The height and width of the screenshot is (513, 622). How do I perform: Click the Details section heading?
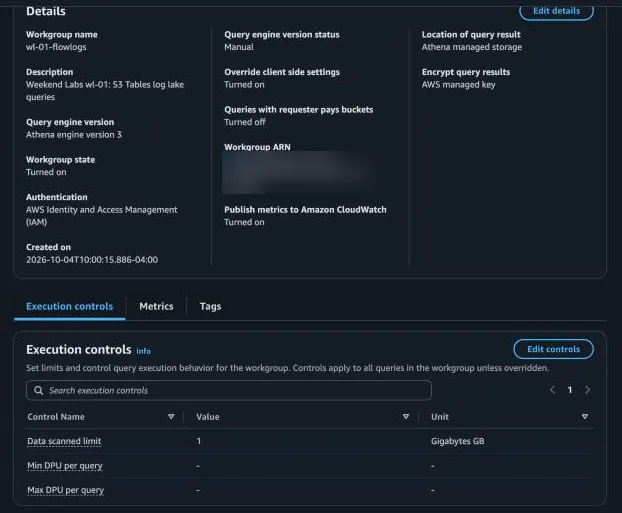click(x=46, y=11)
